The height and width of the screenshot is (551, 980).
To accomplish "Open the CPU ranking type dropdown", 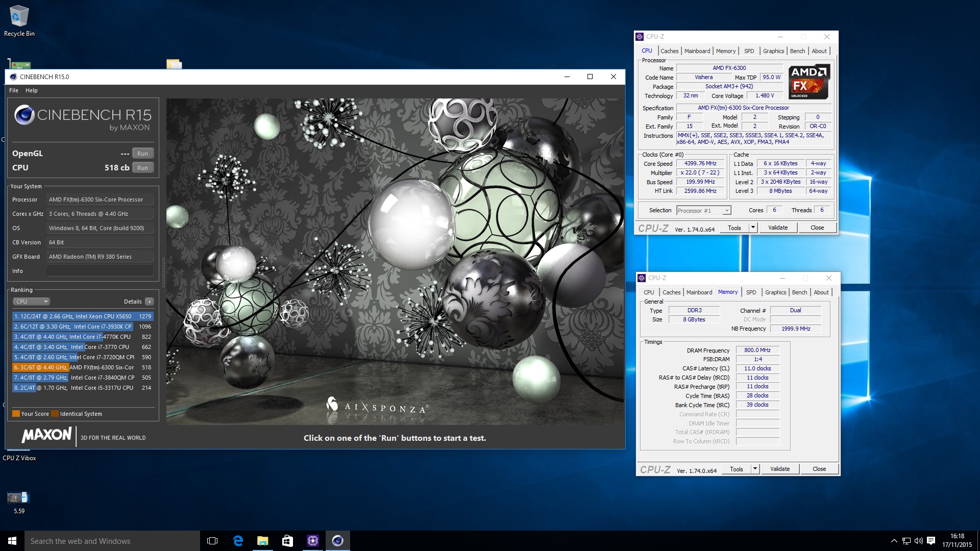I will [31, 302].
